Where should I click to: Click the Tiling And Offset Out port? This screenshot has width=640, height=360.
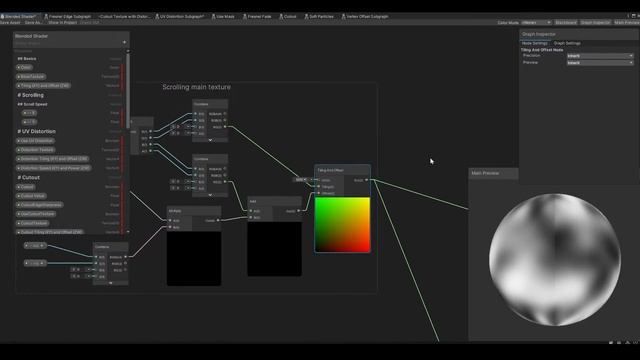tap(366, 180)
